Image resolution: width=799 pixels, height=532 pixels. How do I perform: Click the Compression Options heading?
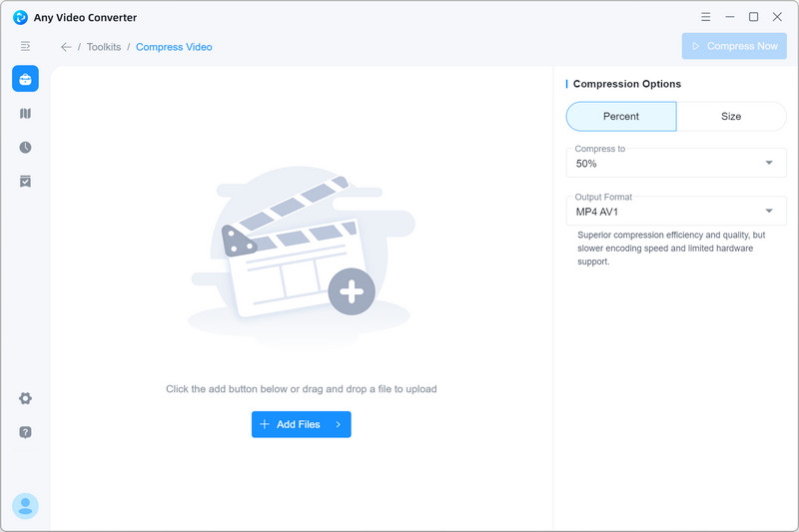click(627, 84)
